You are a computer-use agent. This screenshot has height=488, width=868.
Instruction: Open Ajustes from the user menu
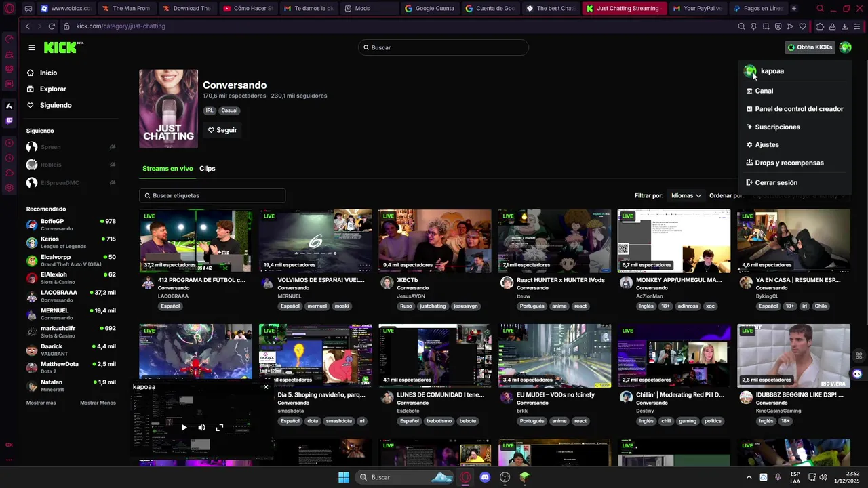pyautogui.click(x=767, y=144)
